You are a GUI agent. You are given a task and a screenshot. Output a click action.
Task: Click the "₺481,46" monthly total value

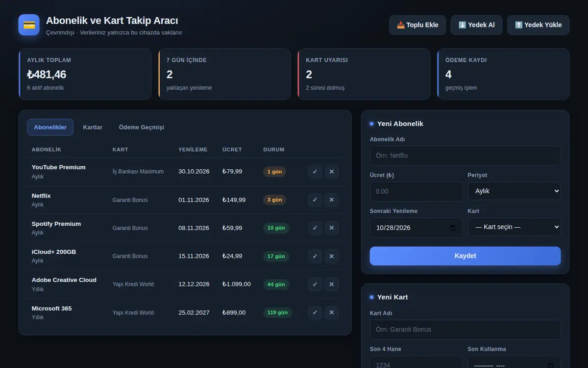[47, 75]
